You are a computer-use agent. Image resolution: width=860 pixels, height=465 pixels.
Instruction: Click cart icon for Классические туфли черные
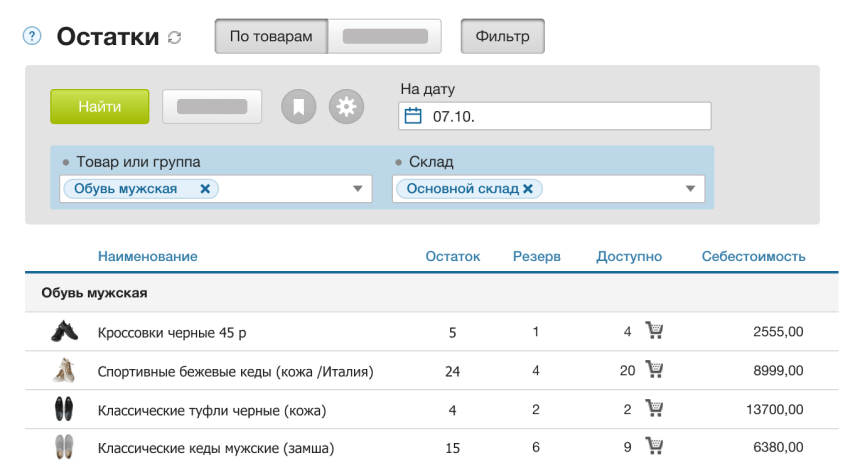(x=655, y=408)
